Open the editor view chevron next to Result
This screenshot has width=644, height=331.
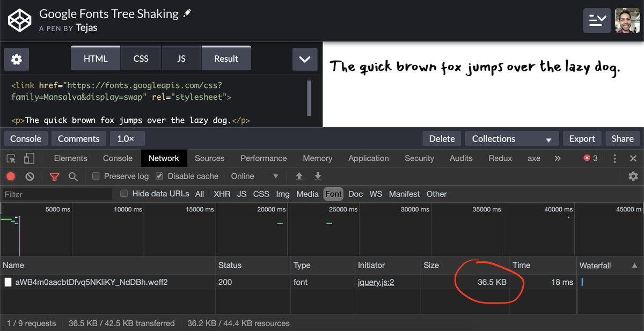pos(305,60)
